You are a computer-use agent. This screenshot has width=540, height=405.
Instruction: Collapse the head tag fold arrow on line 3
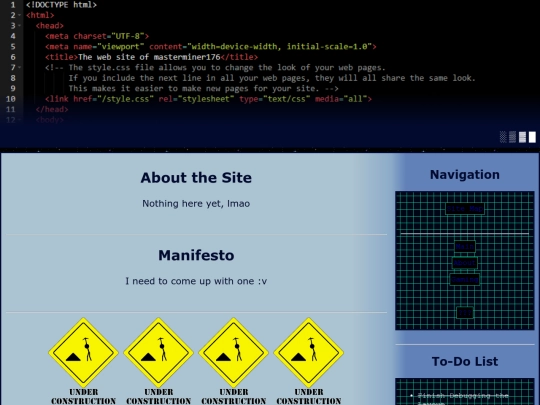coord(19,26)
